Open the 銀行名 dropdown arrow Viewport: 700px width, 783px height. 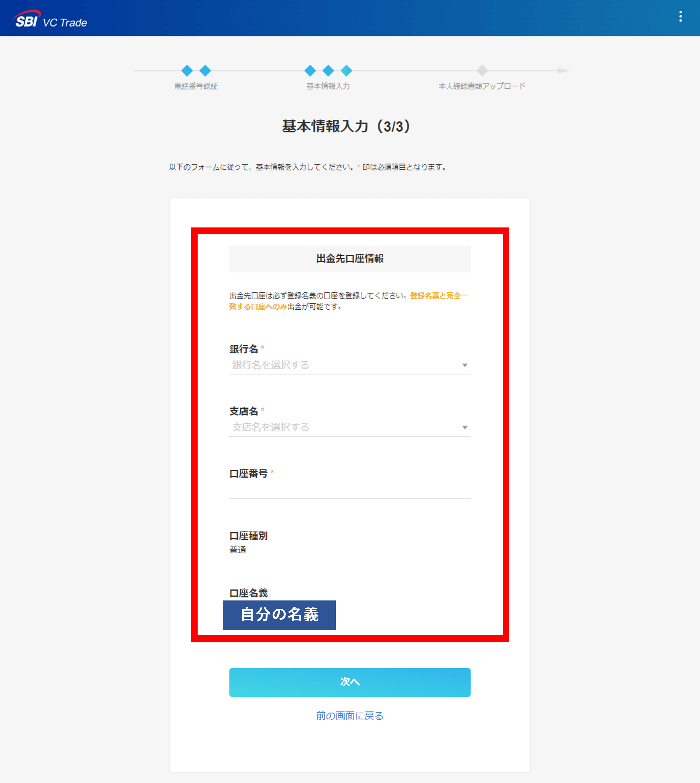465,365
